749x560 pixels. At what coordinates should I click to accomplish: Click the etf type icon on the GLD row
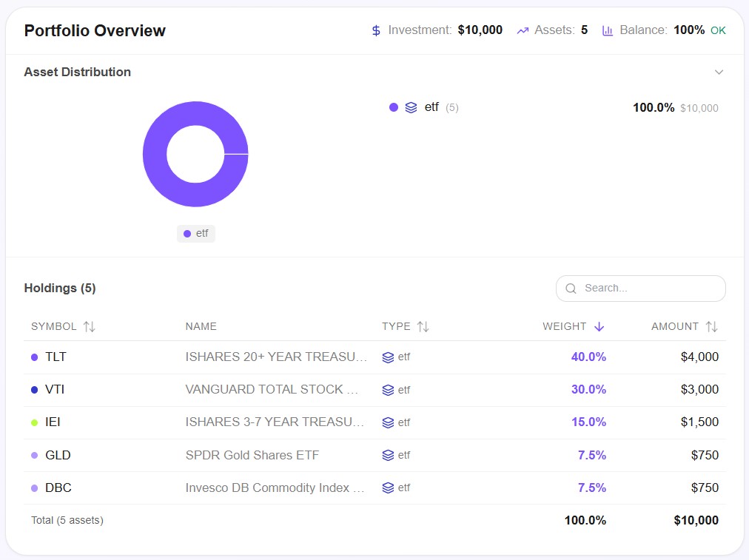pos(389,455)
